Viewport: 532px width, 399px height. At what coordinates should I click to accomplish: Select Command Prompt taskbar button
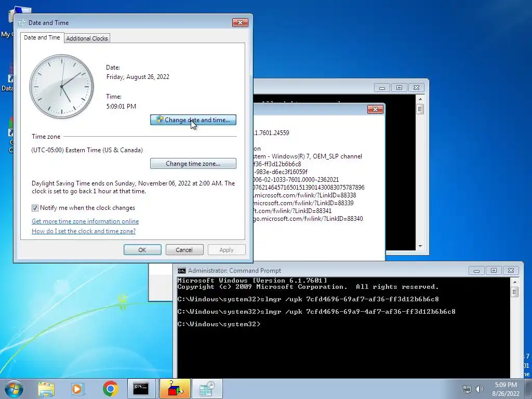[141, 389]
